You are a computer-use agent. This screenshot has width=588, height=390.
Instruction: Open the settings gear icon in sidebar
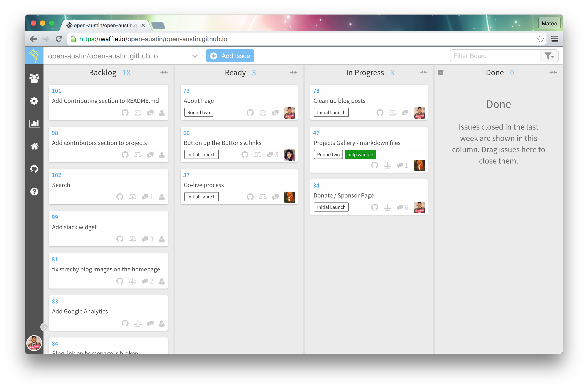pos(34,101)
